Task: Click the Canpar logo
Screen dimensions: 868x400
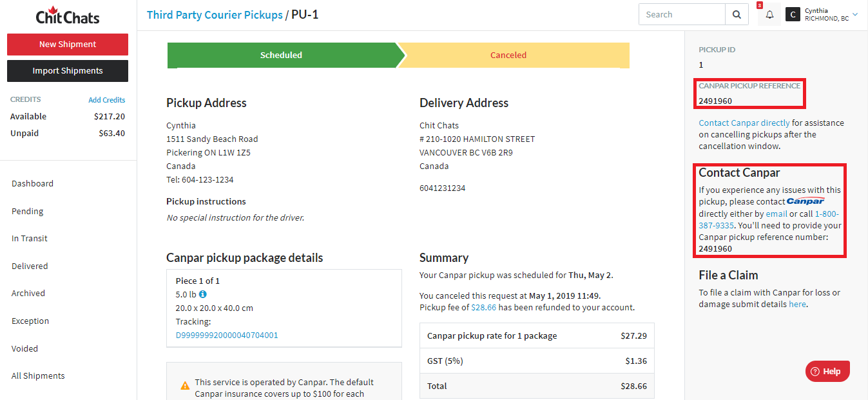Action: tap(805, 201)
